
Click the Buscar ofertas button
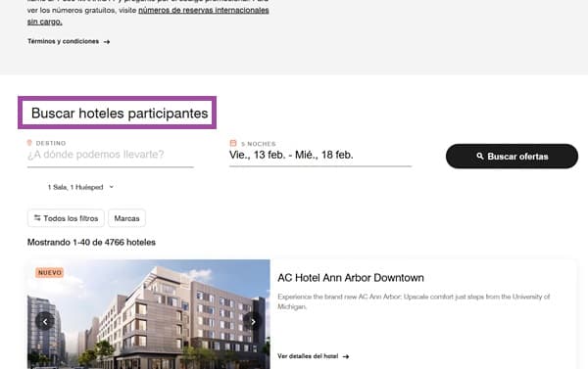pyautogui.click(x=512, y=157)
